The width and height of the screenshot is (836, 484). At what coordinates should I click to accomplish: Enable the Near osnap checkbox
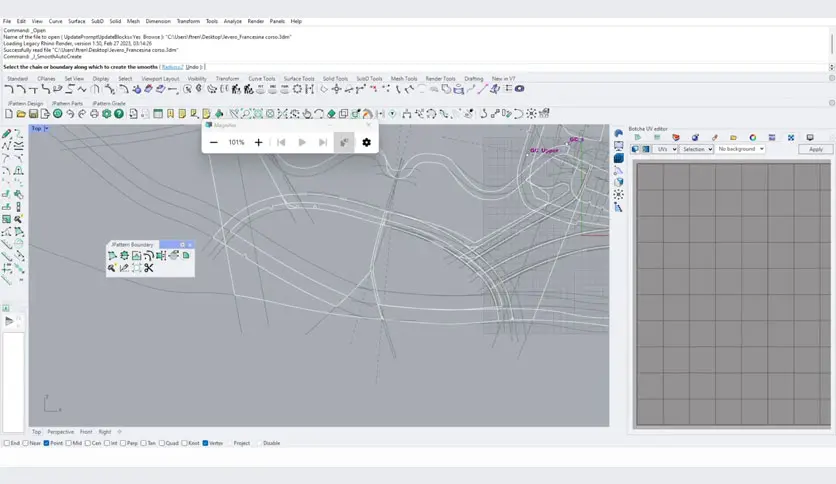26,443
